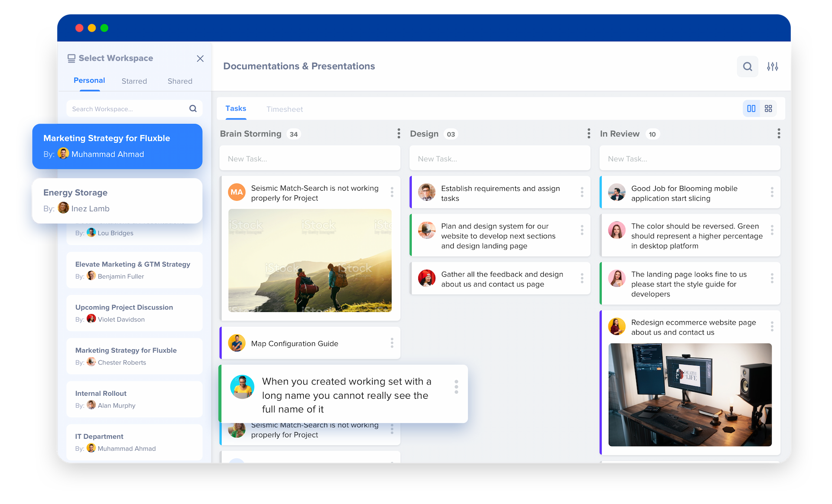Open the Internal Rollout workspace
Image resolution: width=832 pixels, height=504 pixels.
pos(134,399)
